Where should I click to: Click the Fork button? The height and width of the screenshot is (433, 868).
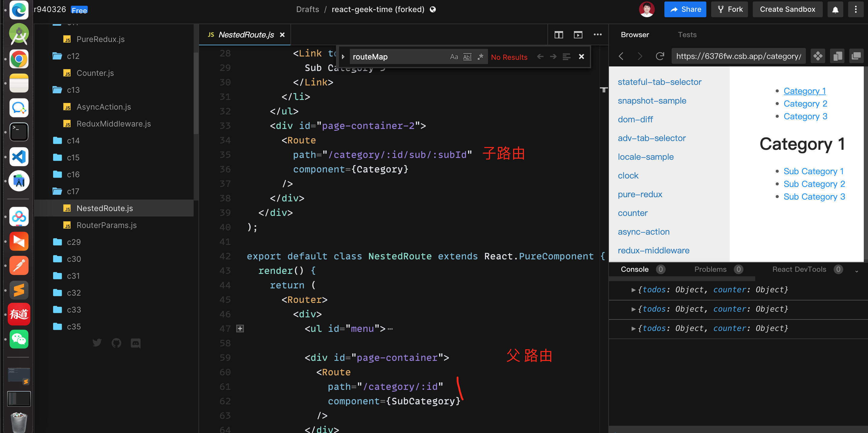[x=730, y=9]
